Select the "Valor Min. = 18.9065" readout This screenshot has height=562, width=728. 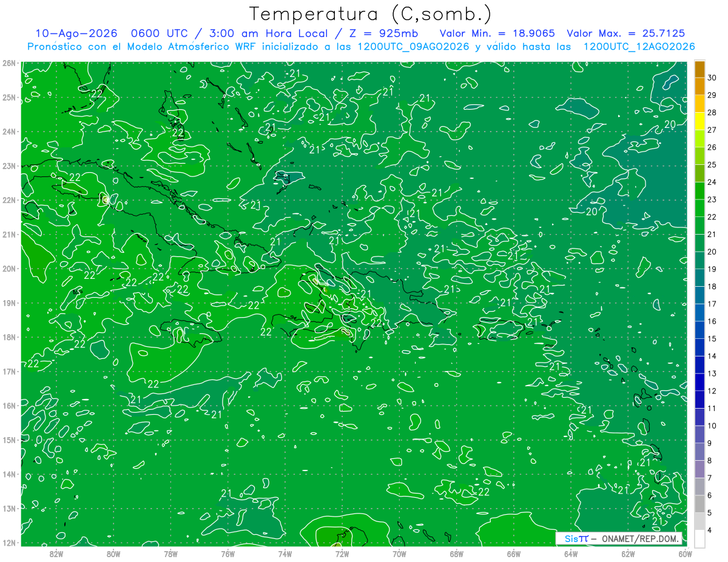(x=497, y=33)
